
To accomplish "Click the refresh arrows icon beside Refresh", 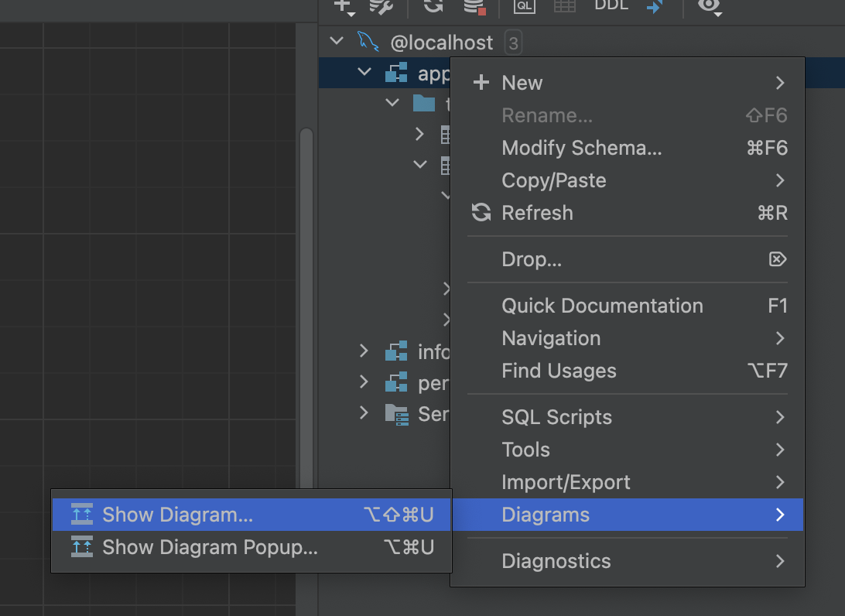I will pyautogui.click(x=481, y=212).
